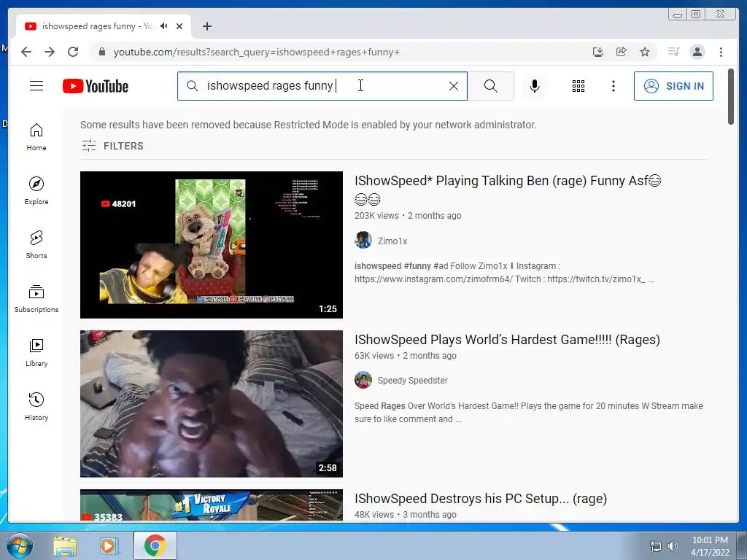The image size is (747, 560).
Task: Open Windows Explorer from taskbar
Action: (65, 546)
